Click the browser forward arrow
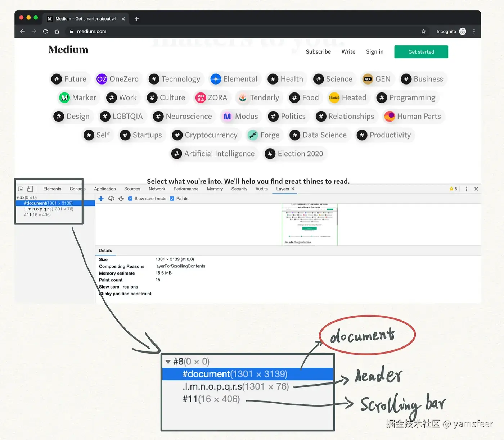This screenshot has height=440, width=504. (34, 31)
